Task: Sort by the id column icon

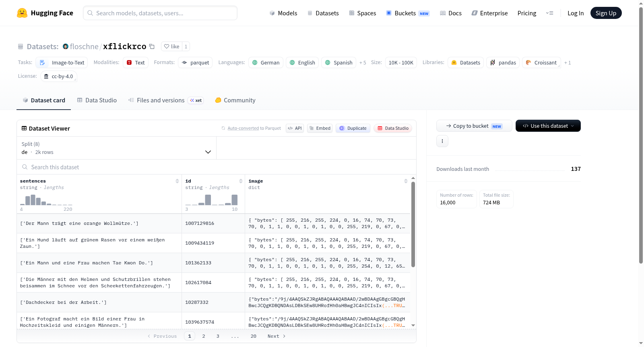Action: pos(241,181)
